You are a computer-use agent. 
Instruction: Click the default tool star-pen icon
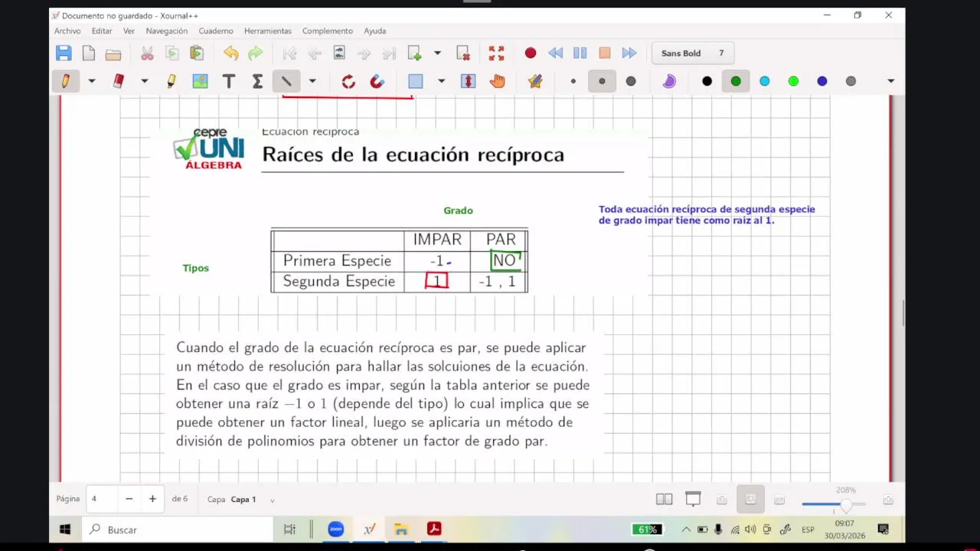pyautogui.click(x=535, y=81)
